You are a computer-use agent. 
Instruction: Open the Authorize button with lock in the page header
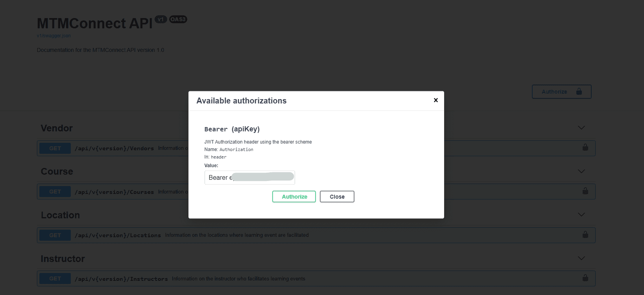click(x=561, y=92)
